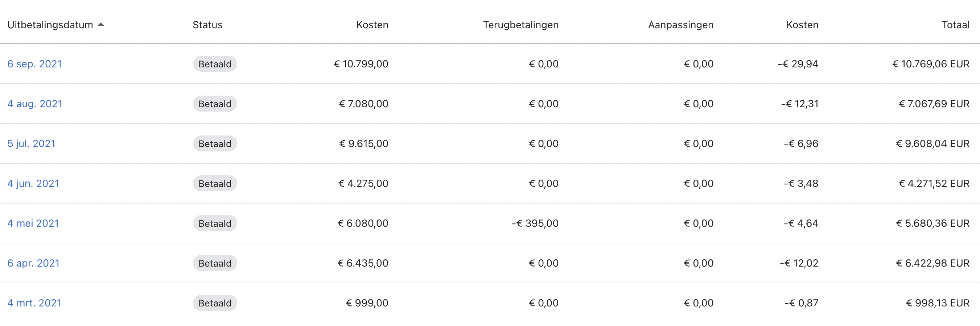980x326 pixels.
Task: Click the sort arrow beside Uitbetalingsdatum
Action: coord(101,25)
